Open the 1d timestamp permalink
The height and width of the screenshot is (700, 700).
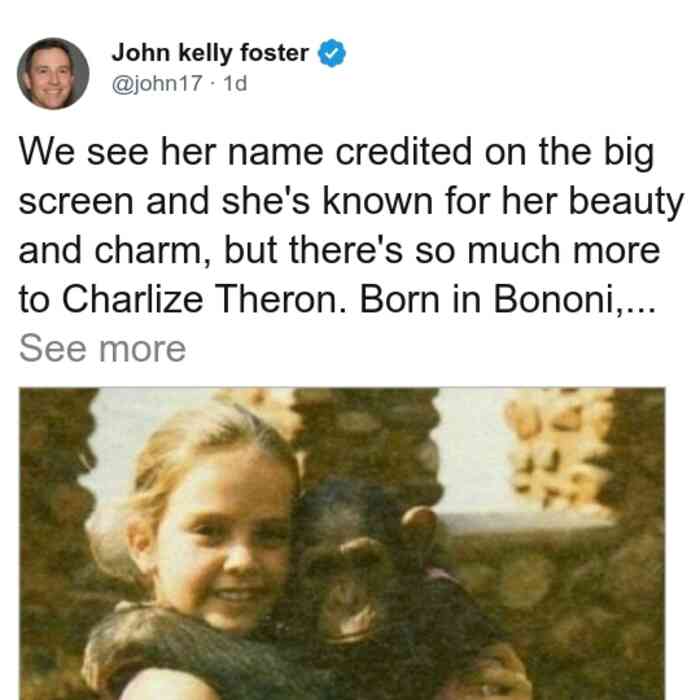point(235,83)
